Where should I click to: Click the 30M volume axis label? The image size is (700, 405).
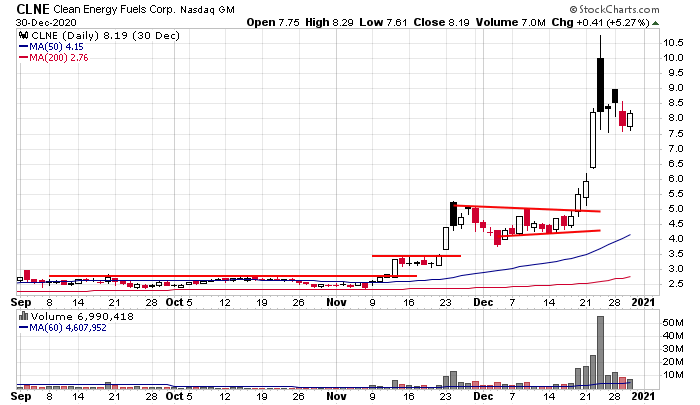673,349
